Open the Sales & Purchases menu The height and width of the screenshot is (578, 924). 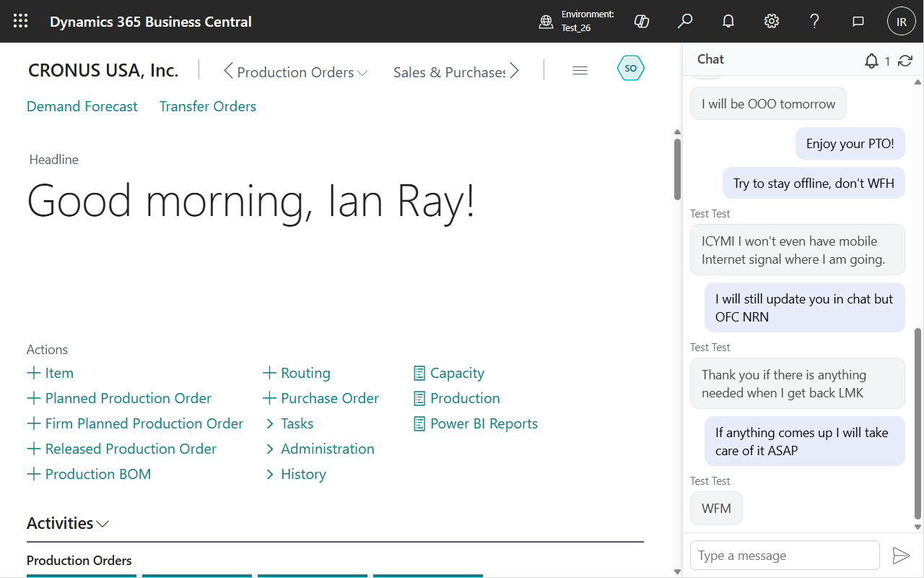tap(449, 72)
